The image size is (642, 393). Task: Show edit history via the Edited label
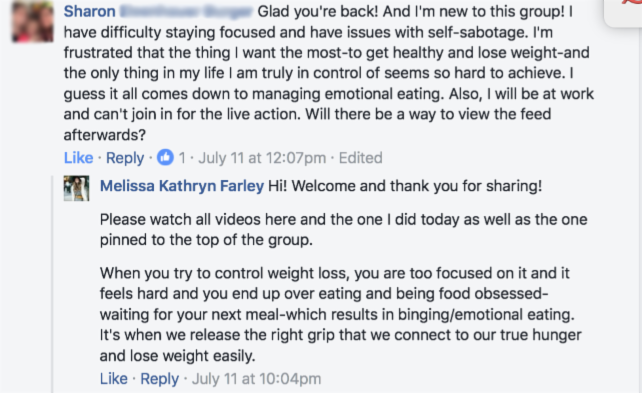360,158
